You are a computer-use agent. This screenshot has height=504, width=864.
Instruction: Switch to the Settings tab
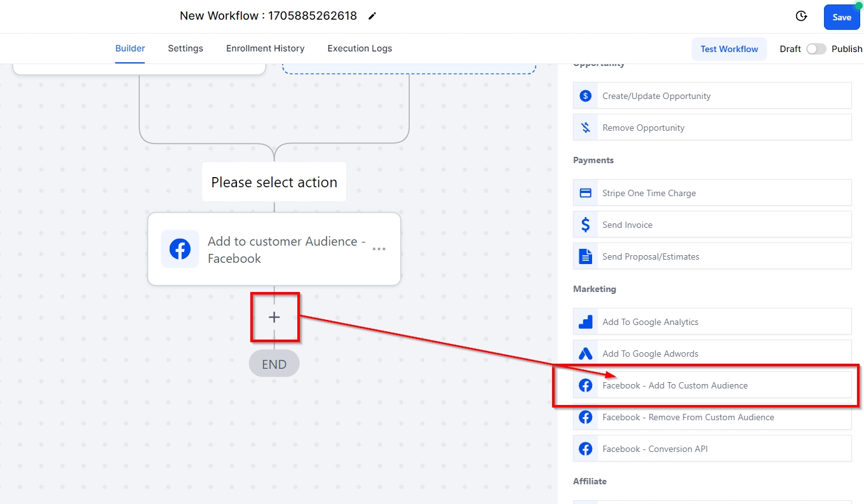[186, 48]
